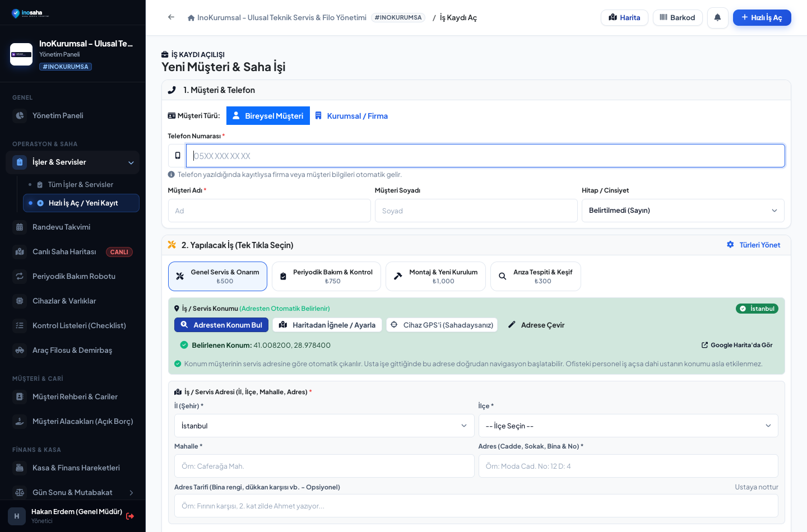The image size is (807, 532).
Task: Click Adresten Konum Bul button
Action: 221,325
